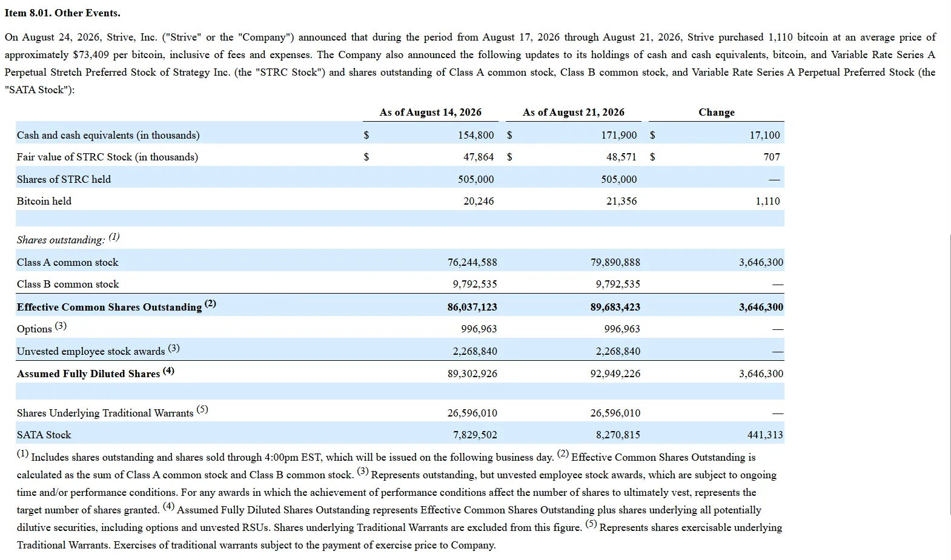
Task: Click the bold "Effective Common Shares Outstanding" label
Action: pyautogui.click(x=109, y=307)
